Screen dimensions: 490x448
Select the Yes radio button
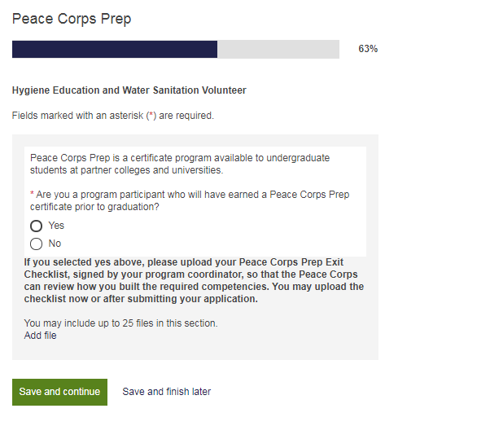click(36, 226)
